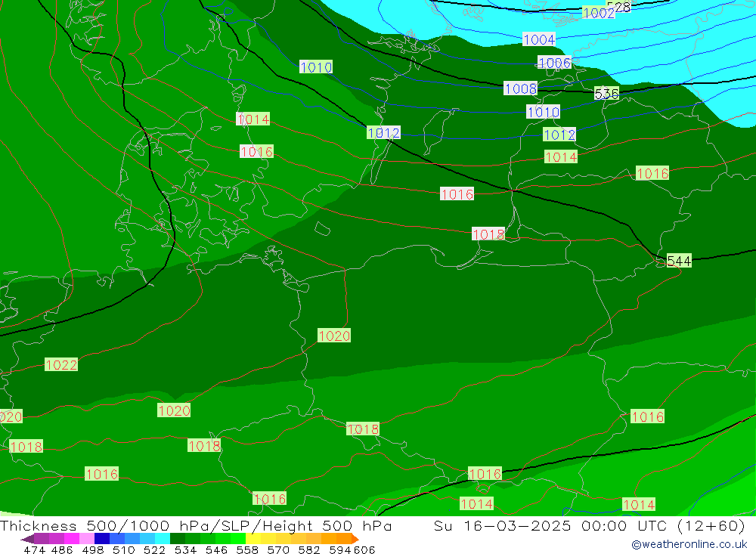Viewport: 756px width, 554px height.
Task: Select the chart title 'Thickness 500/1000 hPa/SLP/Height 500 hPa'
Action: (x=196, y=525)
